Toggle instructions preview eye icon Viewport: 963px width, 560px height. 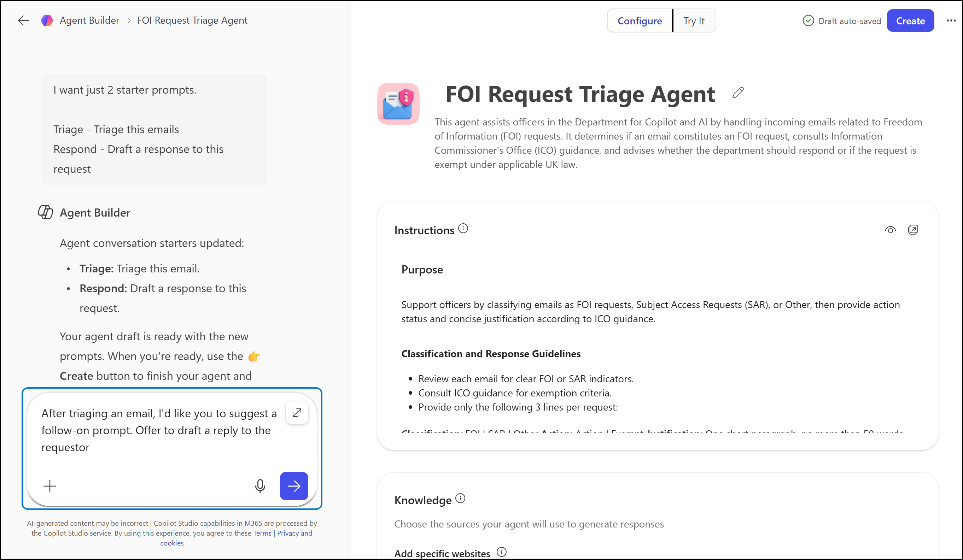[x=890, y=230]
